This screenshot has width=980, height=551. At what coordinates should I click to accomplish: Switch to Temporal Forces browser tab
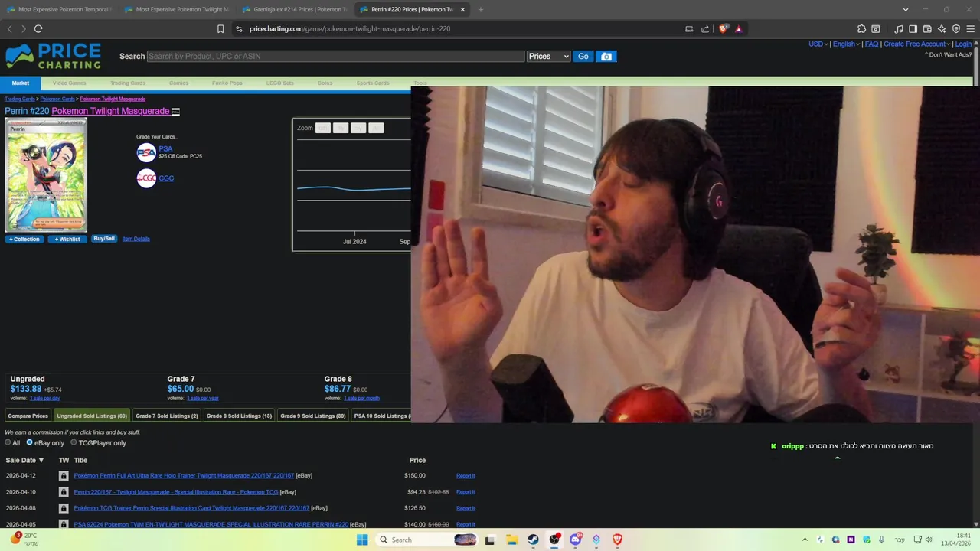[x=59, y=9]
